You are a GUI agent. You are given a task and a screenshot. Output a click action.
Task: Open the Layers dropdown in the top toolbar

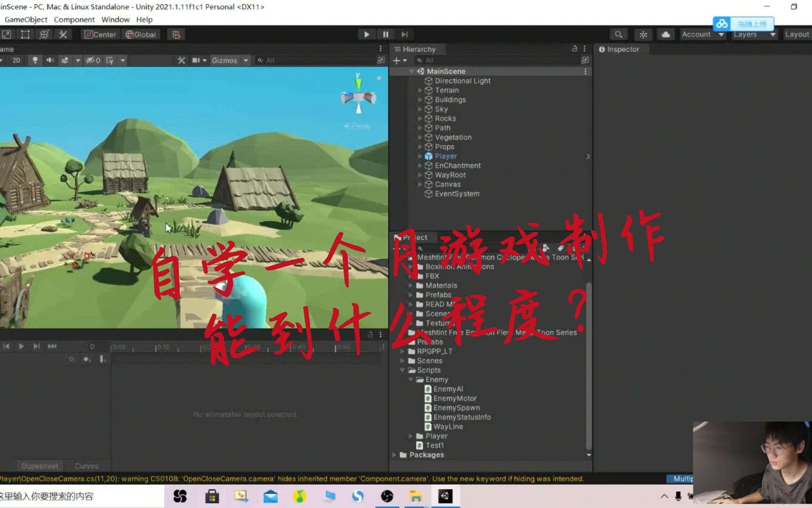[x=754, y=34]
